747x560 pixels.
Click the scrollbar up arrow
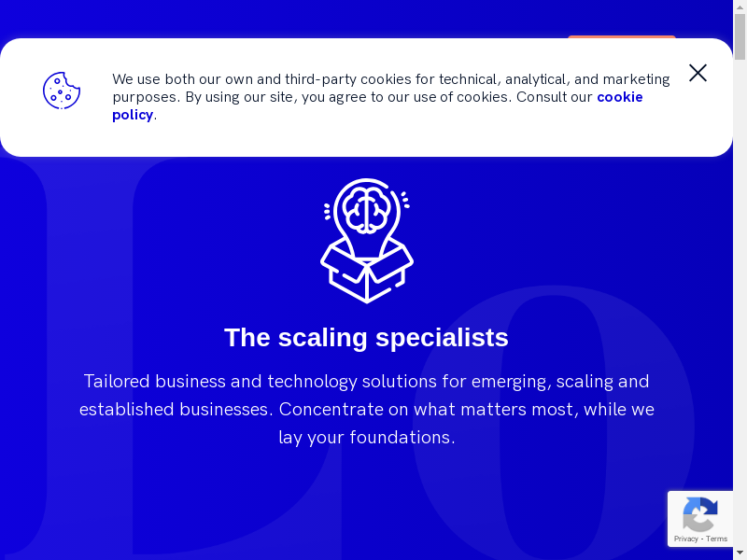[740, 7]
